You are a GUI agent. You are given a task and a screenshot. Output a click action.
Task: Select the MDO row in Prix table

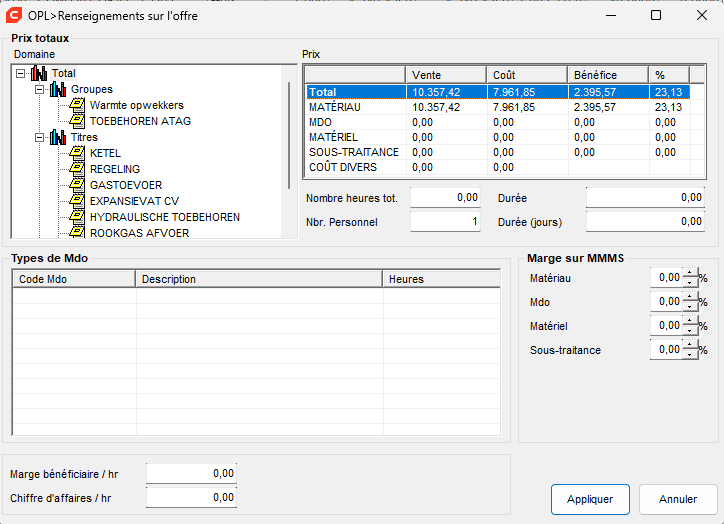coord(498,122)
